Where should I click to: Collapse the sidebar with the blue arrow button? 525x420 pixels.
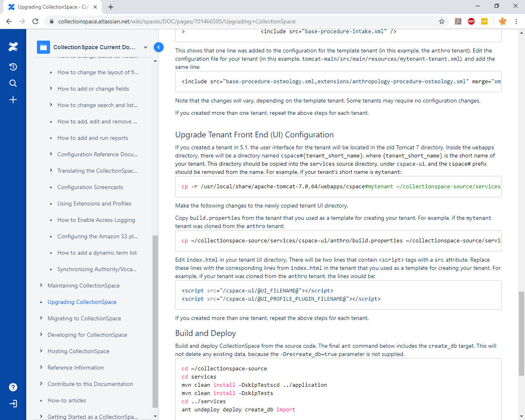159,47
